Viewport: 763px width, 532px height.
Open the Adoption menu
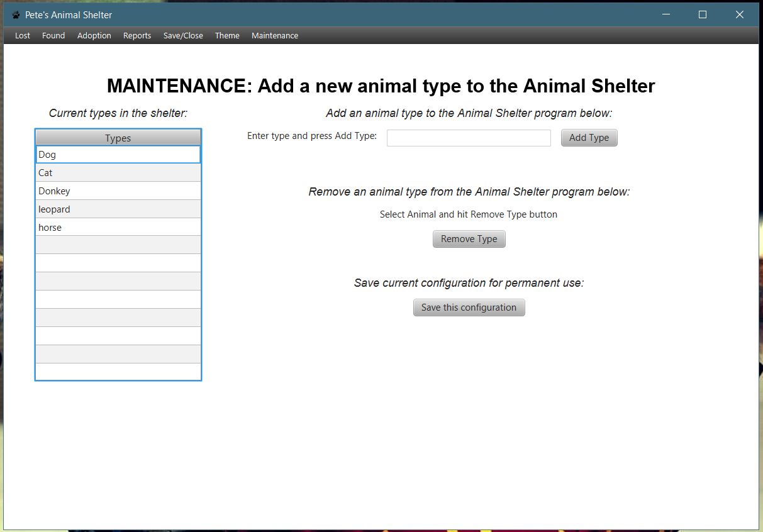[94, 35]
